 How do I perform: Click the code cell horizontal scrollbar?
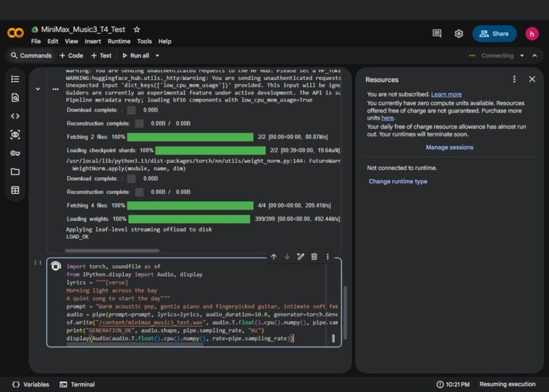coord(135,344)
